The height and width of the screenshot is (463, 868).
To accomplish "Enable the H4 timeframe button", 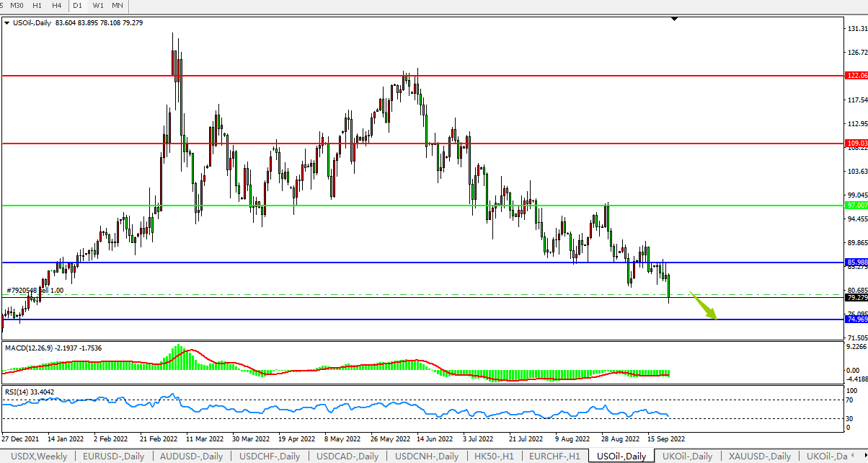I will point(56,6).
